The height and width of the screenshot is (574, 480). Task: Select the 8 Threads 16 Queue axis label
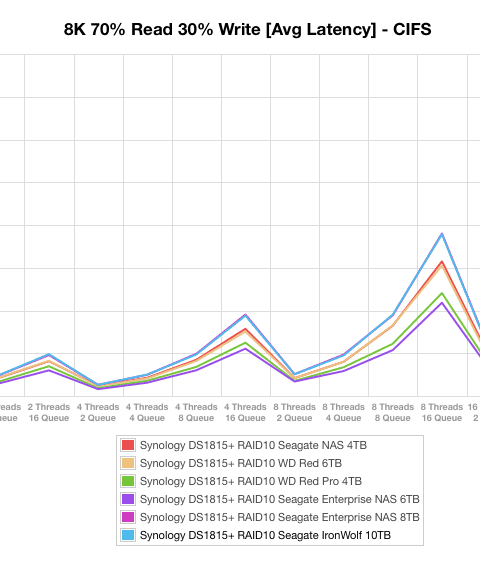coord(442,413)
